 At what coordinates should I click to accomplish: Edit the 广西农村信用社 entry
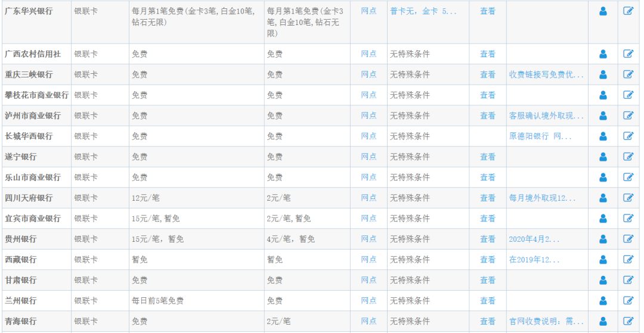point(628,54)
